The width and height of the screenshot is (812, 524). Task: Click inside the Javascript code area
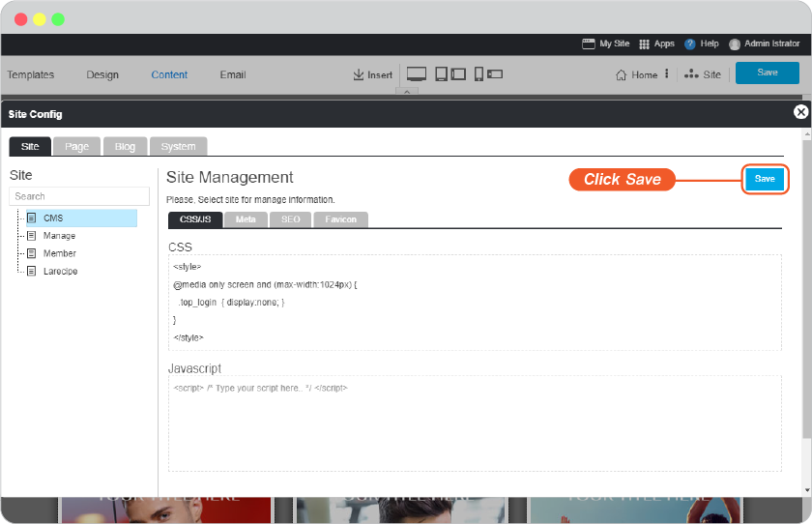pos(475,423)
